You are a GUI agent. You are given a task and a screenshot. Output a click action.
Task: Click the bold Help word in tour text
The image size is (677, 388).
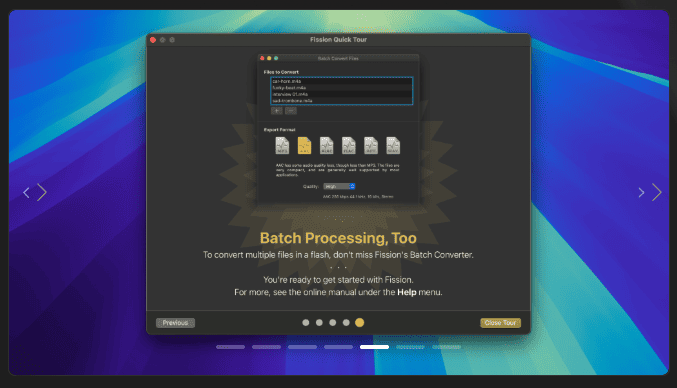pos(407,292)
